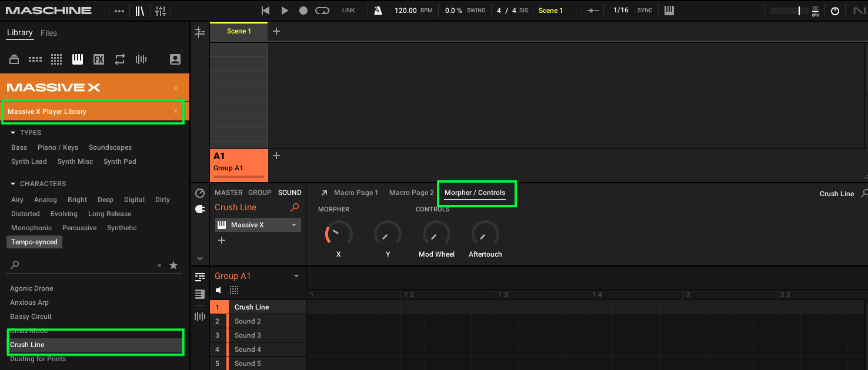
Task: Clear the Massive X product filter
Action: [x=176, y=88]
